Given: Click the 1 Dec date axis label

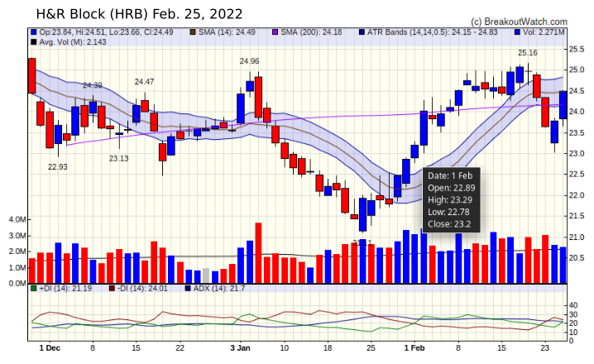Looking at the screenshot, I should coord(50,348).
